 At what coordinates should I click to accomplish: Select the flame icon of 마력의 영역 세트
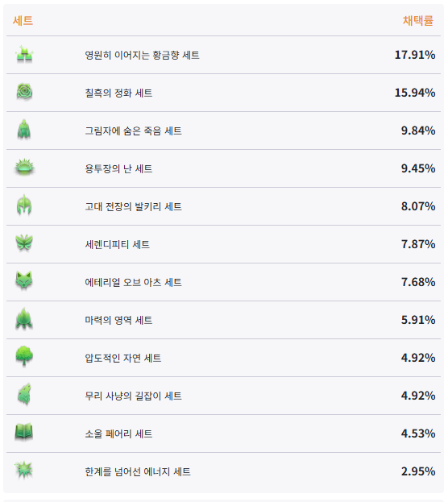pyautogui.click(x=24, y=319)
